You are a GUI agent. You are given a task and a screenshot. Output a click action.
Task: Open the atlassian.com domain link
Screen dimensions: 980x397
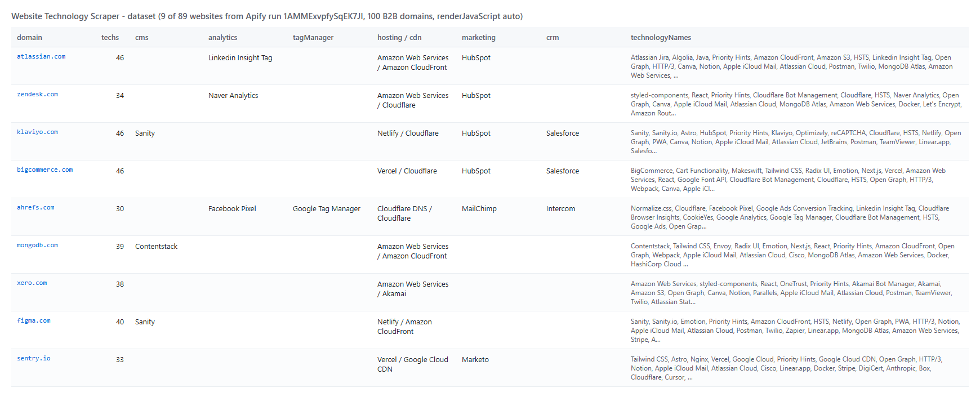coord(41,57)
